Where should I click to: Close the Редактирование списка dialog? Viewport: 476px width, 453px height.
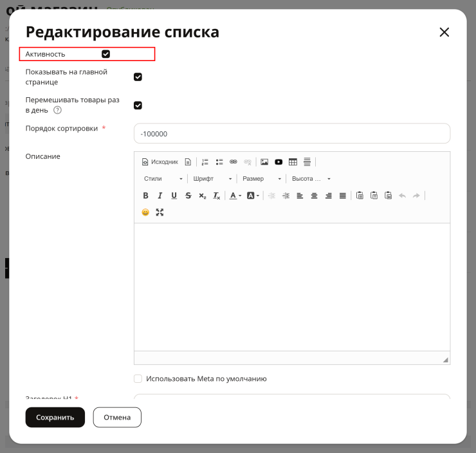point(444,32)
